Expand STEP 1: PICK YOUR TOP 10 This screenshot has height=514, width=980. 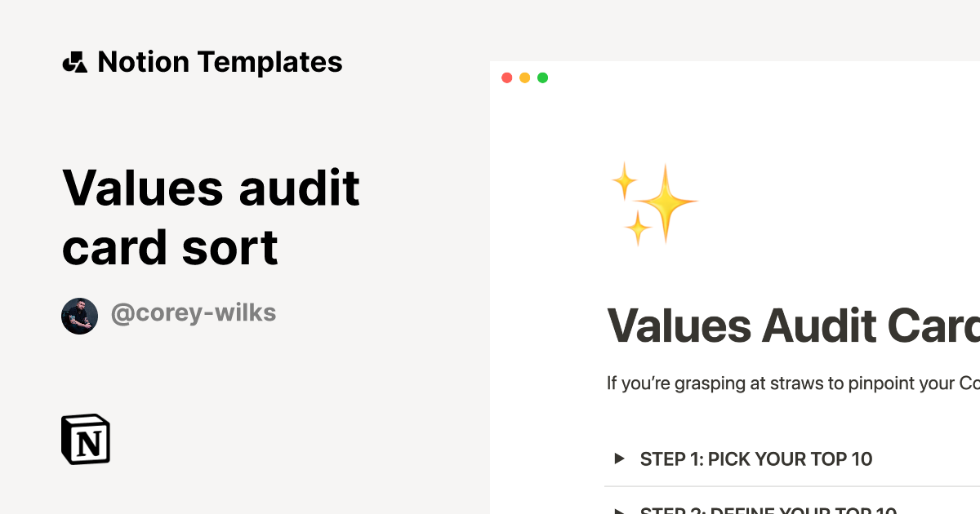coord(755,459)
